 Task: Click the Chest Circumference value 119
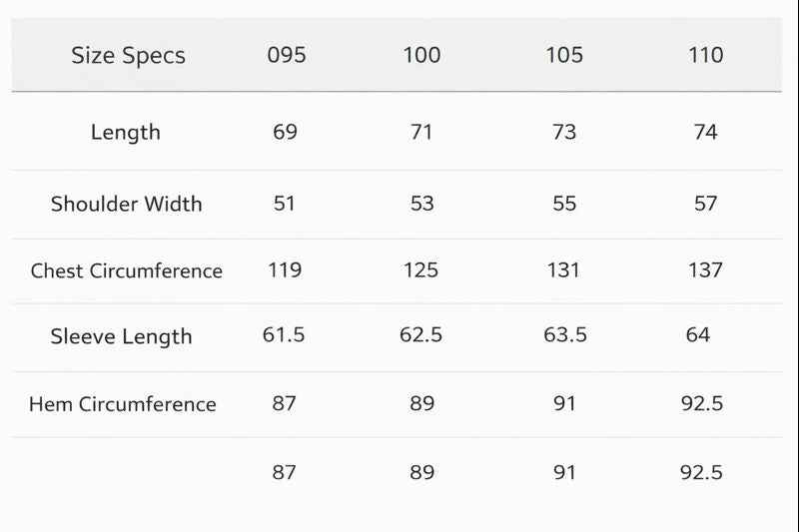click(x=285, y=269)
